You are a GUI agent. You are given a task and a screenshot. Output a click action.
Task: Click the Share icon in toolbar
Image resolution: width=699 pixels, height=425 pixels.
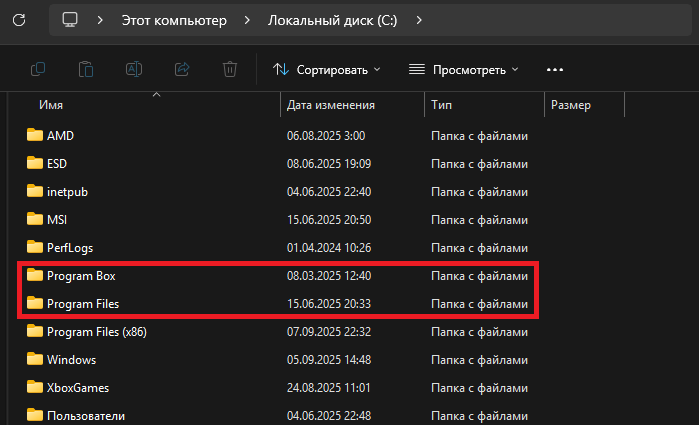[x=182, y=69]
